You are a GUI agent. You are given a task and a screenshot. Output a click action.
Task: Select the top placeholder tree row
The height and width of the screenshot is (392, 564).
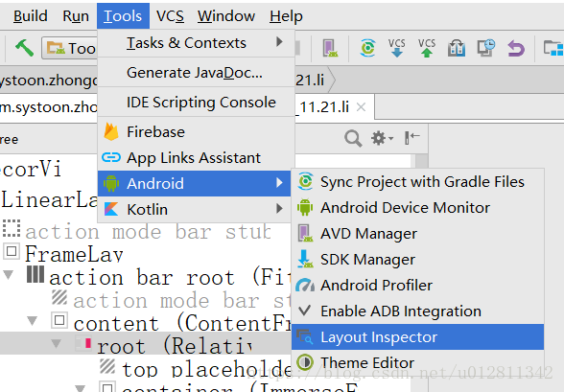point(206,369)
